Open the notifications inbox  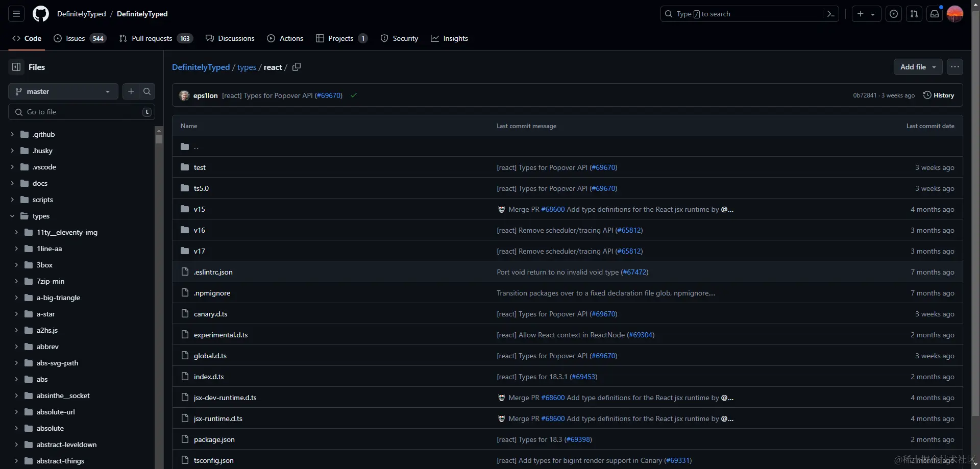tap(935, 14)
